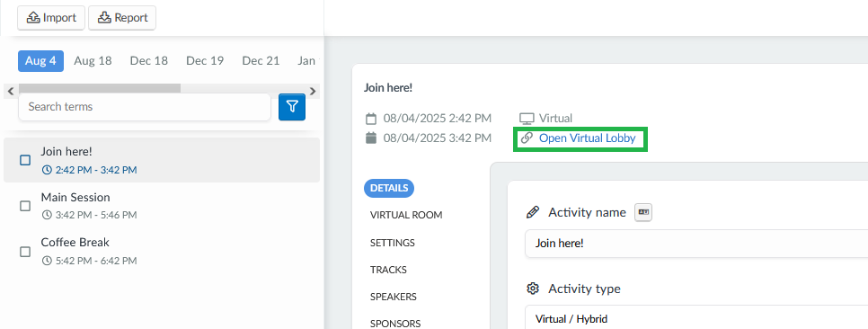Click the 08/04/2025 3:42 PM end time
868x329 pixels.
pos(438,138)
